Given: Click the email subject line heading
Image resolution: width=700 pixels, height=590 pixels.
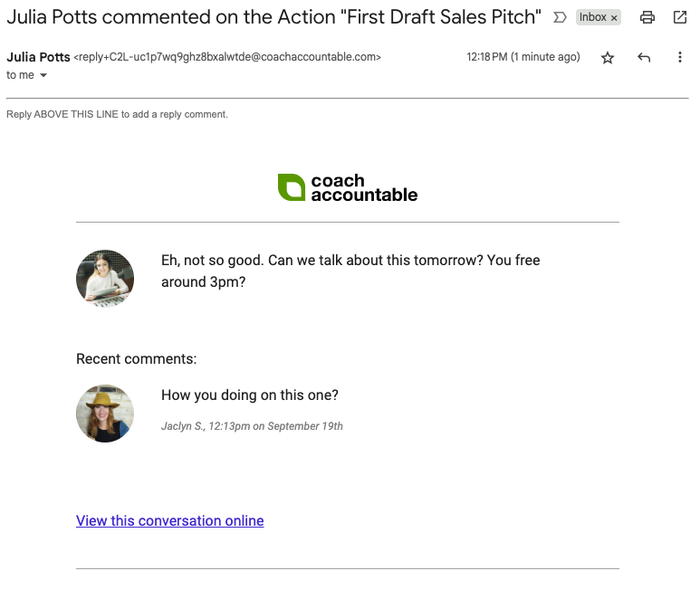Looking at the screenshot, I should pyautogui.click(x=273, y=17).
